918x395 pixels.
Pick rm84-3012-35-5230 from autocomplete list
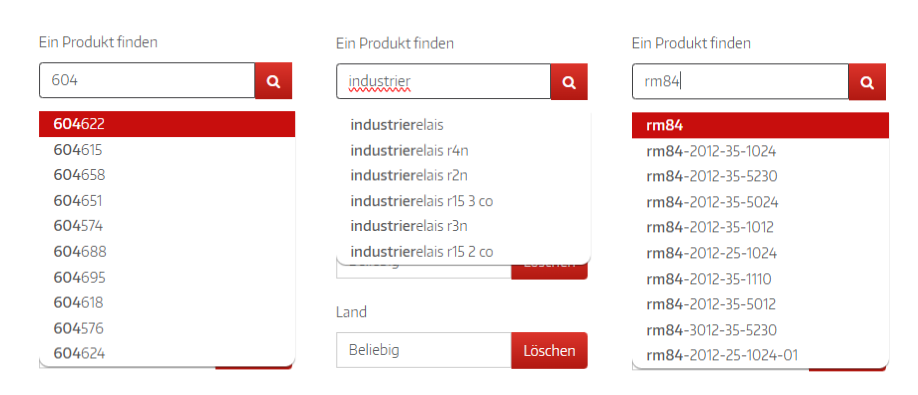tap(761, 329)
